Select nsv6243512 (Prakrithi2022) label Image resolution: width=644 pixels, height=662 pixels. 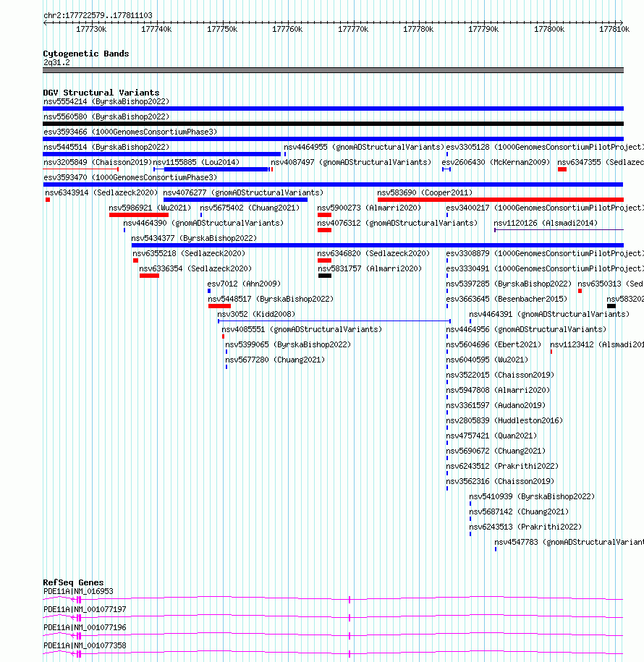point(502,467)
